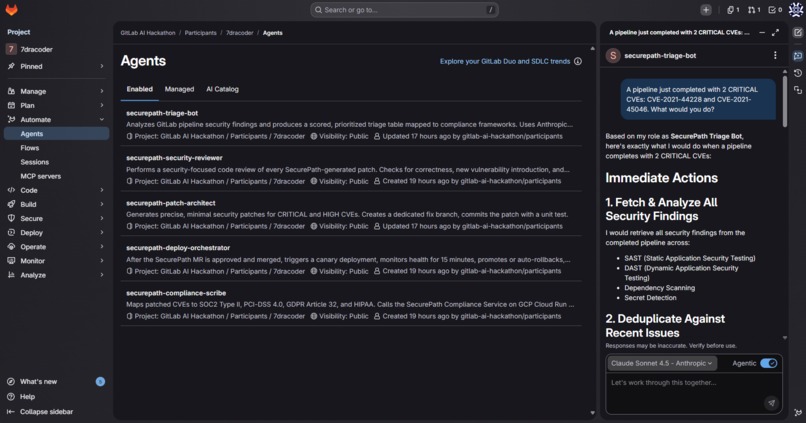Image resolution: width=806 pixels, height=423 pixels.
Task: Expand the Deploy sidebar menu
Action: tap(56, 232)
